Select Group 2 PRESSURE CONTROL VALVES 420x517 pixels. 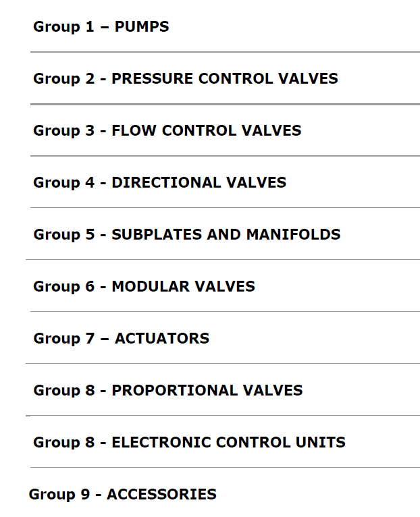point(186,78)
